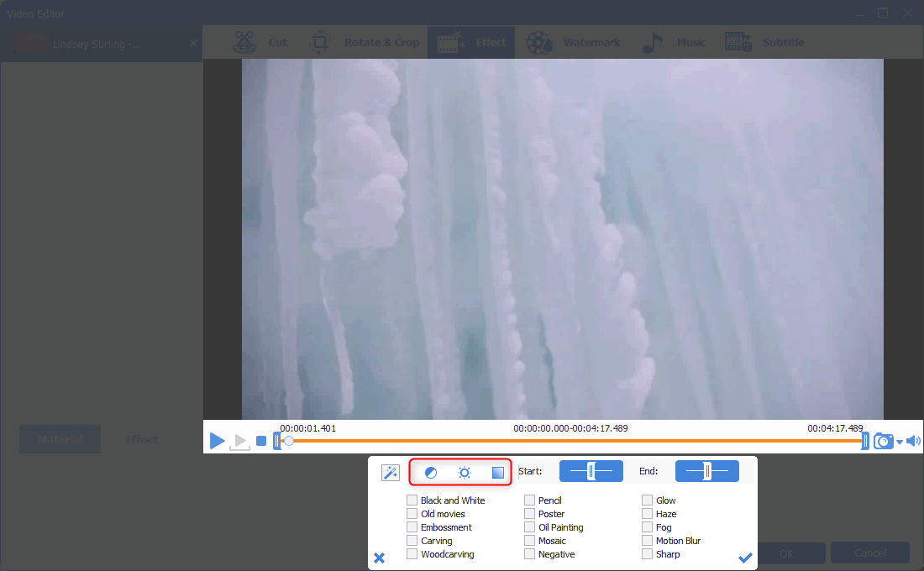The width and height of the screenshot is (924, 571).
Task: Enable the Black and White effect
Action: coord(412,500)
